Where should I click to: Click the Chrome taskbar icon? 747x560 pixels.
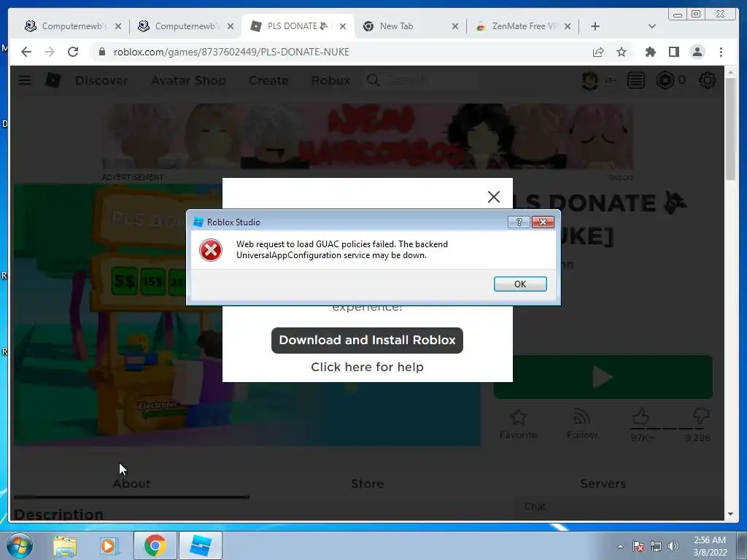155,545
